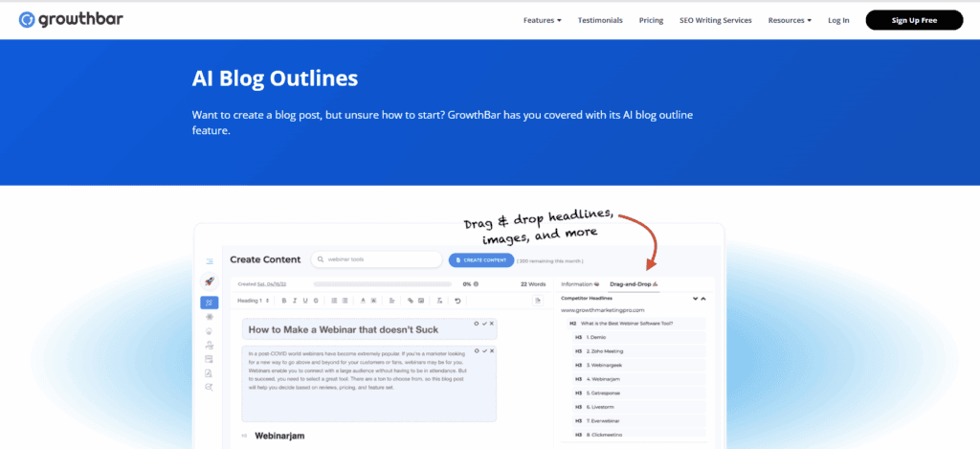The width and height of the screenshot is (980, 449).
Task: Expand Competitor Headlines with down chevron
Action: point(695,299)
